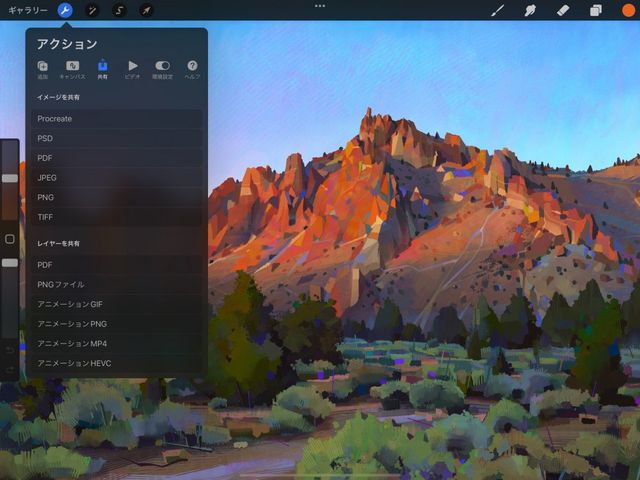Select the Brush paint tool

[497, 10]
